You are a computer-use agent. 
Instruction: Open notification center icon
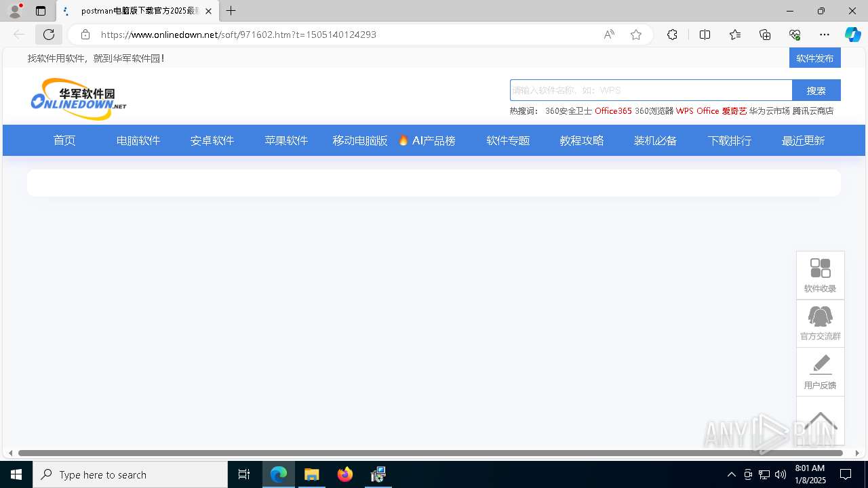(846, 474)
